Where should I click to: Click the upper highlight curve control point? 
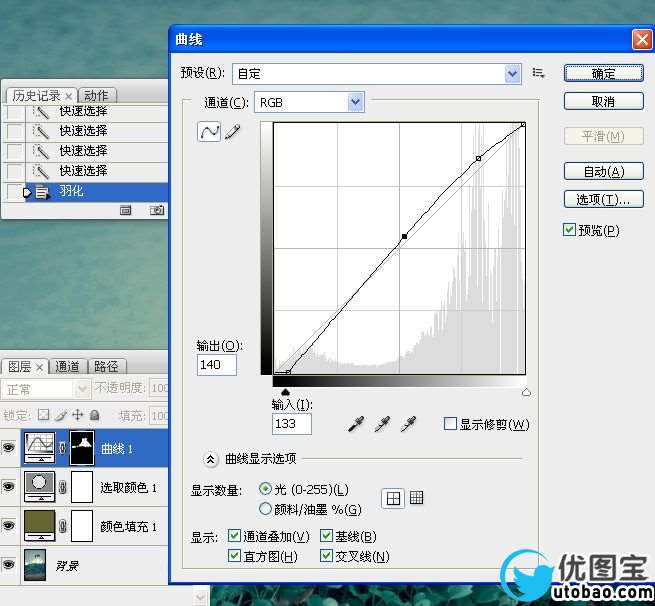478,158
